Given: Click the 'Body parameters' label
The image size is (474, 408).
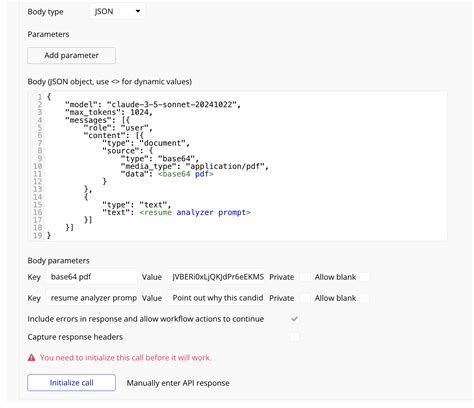Looking at the screenshot, I should click(58, 261).
